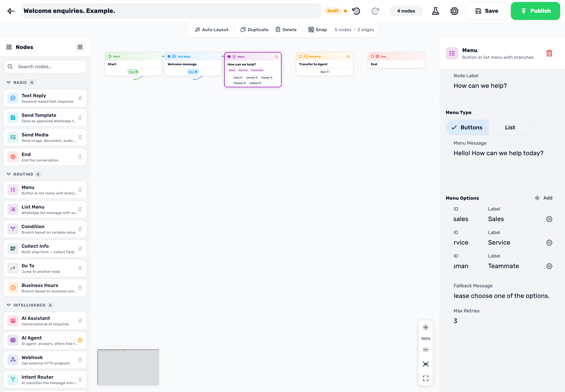The image size is (565, 392).
Task: Apply Auto Layout to the flow
Action: tap(211, 30)
